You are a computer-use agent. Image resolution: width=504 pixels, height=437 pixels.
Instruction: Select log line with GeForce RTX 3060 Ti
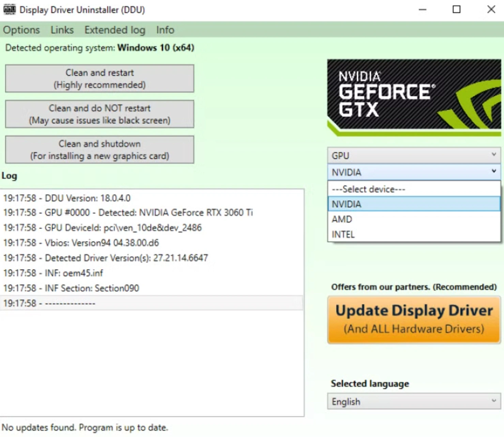[151, 213]
